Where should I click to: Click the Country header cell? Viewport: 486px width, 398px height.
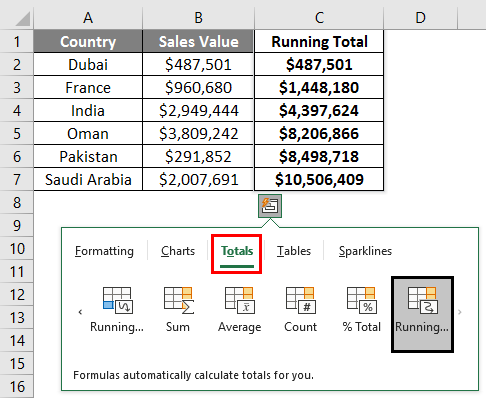(88, 41)
